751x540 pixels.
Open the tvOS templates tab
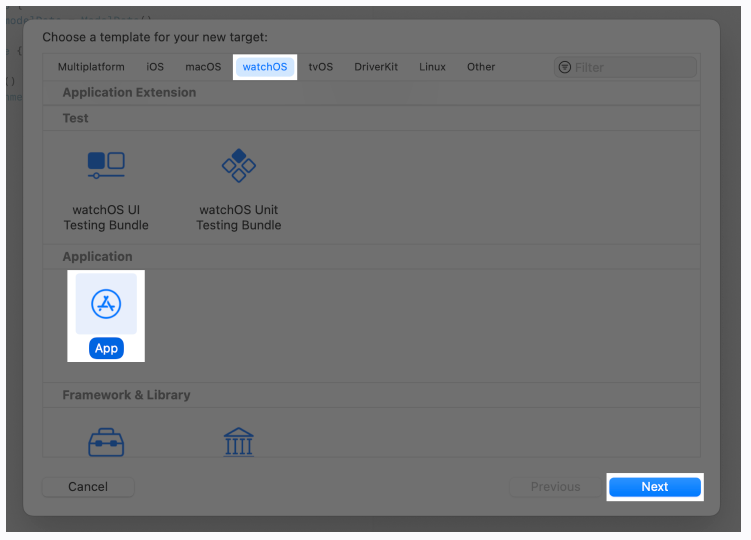click(x=320, y=67)
